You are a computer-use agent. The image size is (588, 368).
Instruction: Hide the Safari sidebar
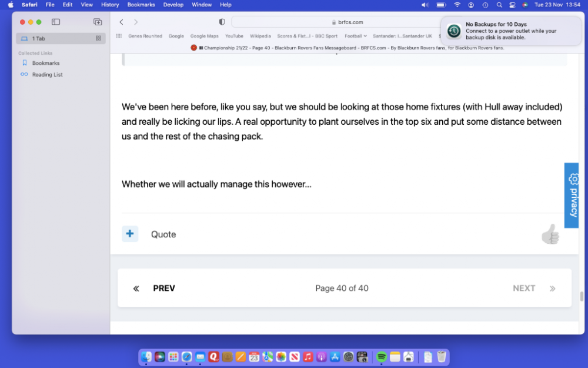coord(56,22)
